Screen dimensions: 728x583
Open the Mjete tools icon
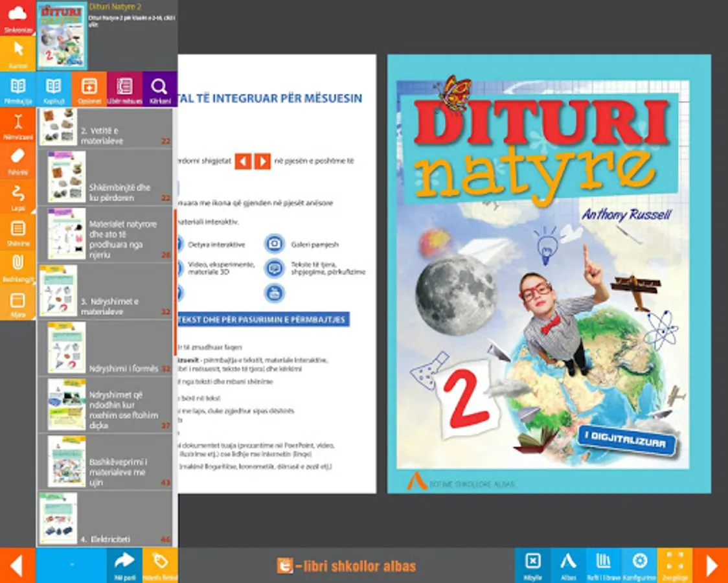point(17,303)
